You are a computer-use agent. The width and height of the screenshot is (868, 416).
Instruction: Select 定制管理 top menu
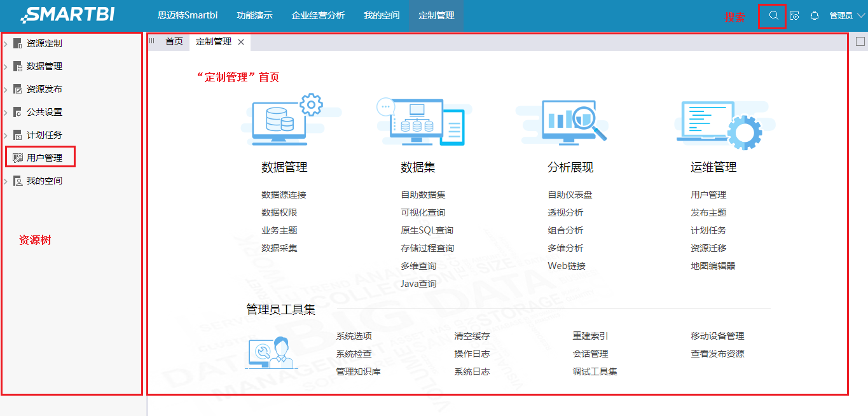pyautogui.click(x=436, y=15)
